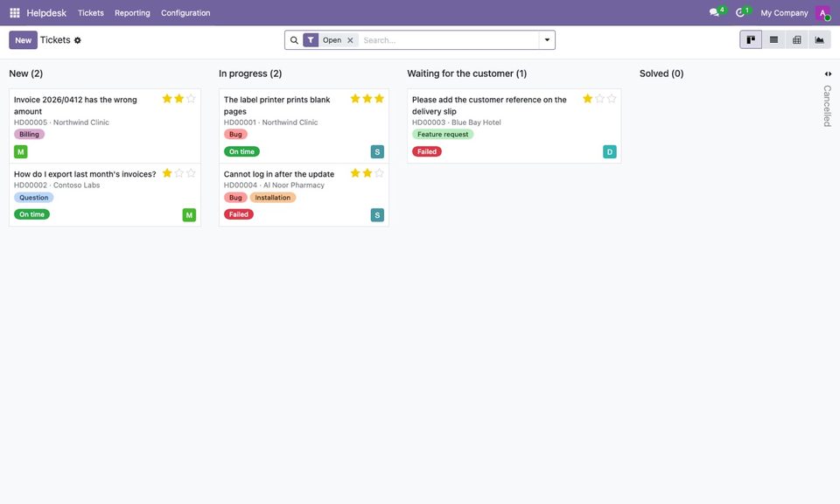Viewport: 840px width, 504px height.
Task: Click On time badge on export invoices ticket
Action: 31,214
